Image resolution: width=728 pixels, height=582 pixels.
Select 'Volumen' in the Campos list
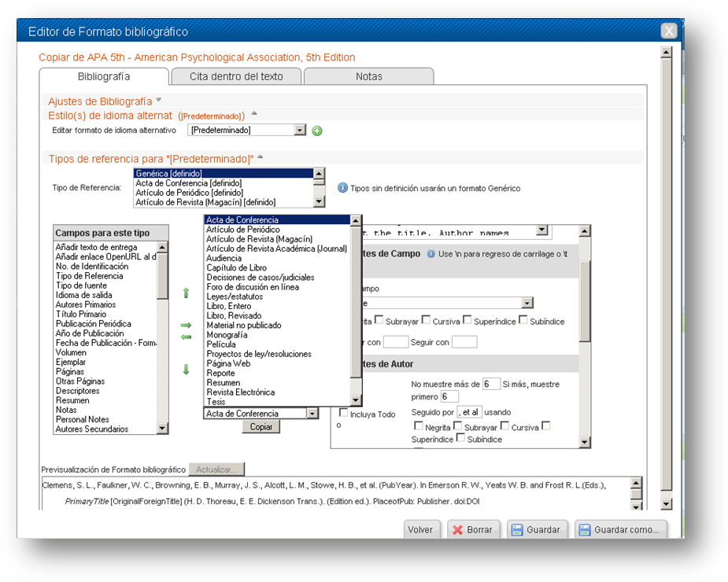[x=106, y=352]
